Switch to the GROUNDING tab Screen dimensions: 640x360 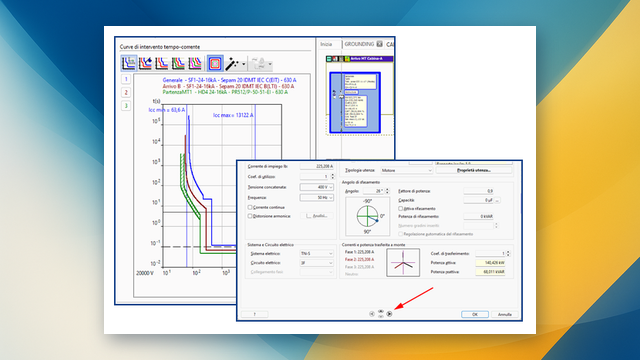pyautogui.click(x=359, y=44)
